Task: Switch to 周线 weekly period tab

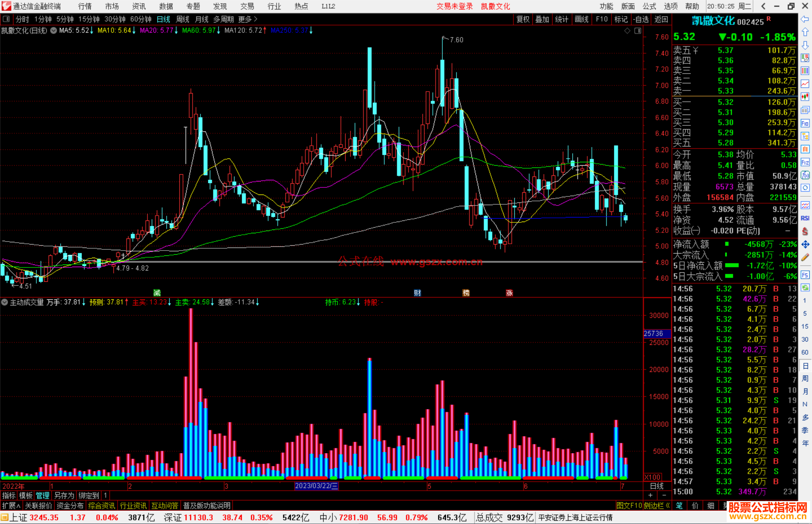Action: click(183, 19)
